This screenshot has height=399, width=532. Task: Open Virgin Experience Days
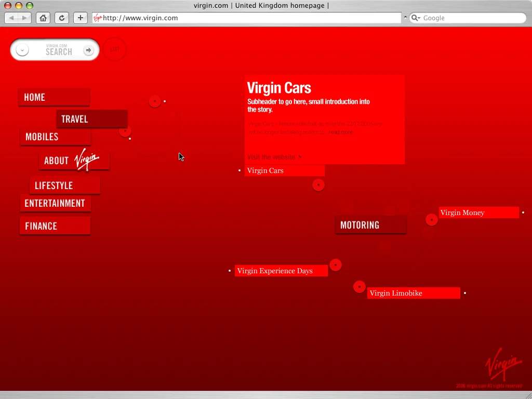click(x=281, y=271)
